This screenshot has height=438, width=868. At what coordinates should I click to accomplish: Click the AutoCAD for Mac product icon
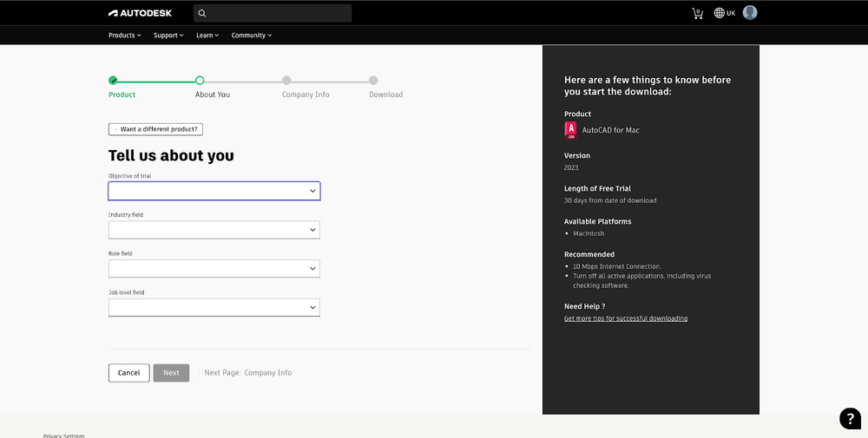tap(570, 130)
